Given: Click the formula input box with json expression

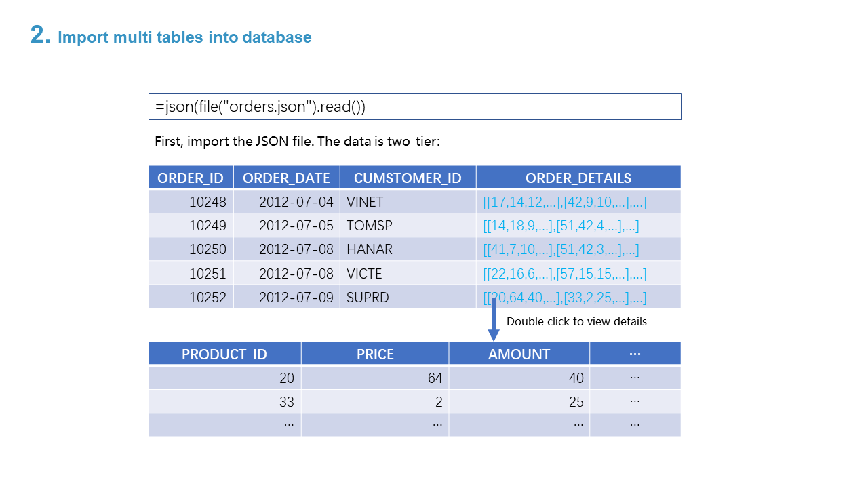Looking at the screenshot, I should 414,107.
